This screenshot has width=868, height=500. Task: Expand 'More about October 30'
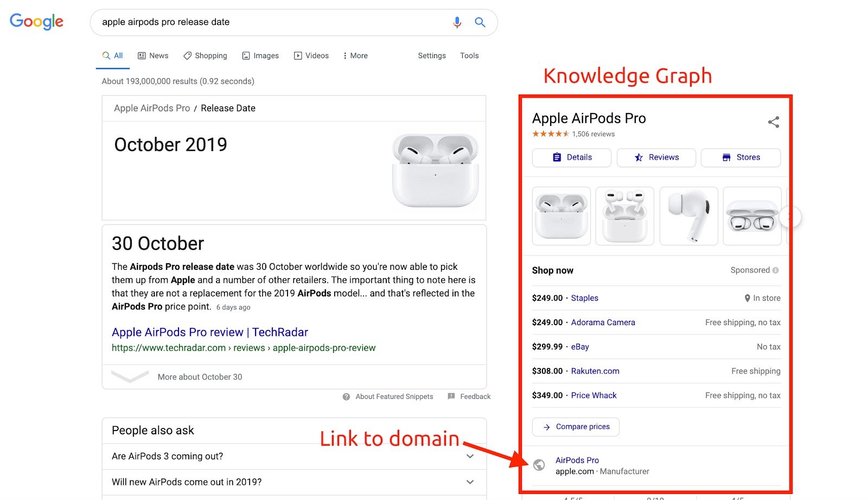pos(199,376)
